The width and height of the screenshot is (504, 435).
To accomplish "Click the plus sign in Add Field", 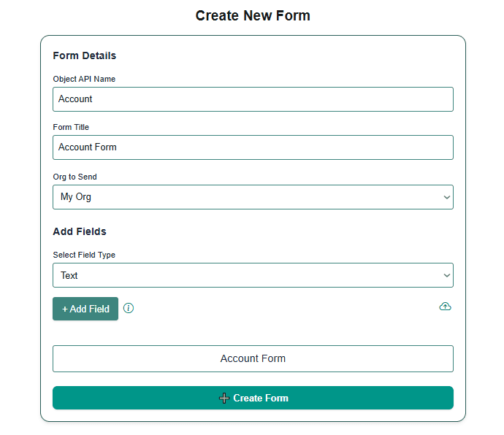I will coord(65,309).
